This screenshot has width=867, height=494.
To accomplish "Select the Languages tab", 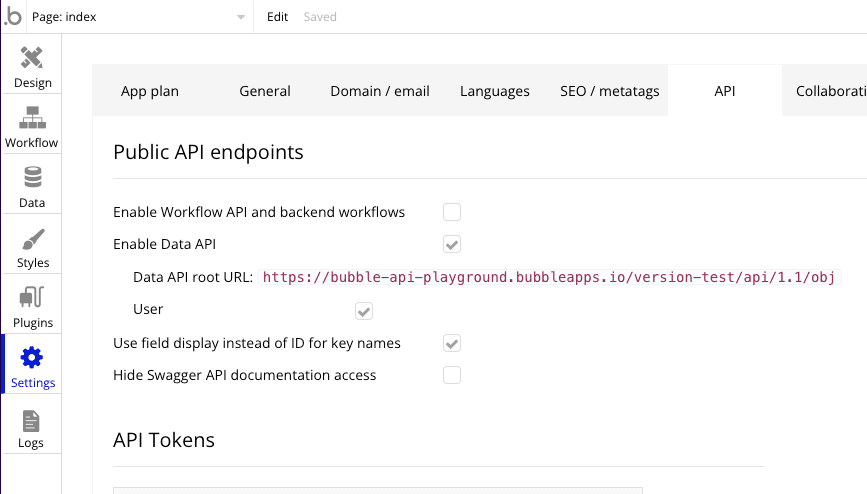I will tap(495, 91).
